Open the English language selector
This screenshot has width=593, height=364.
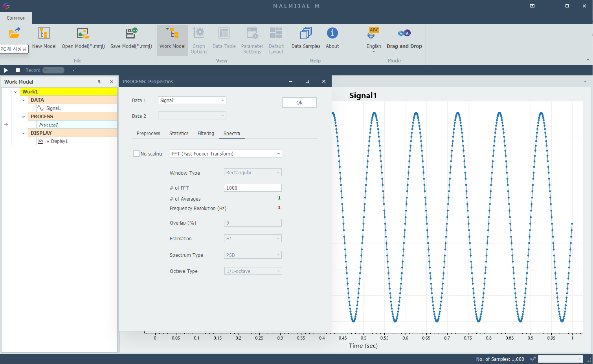tap(374, 40)
